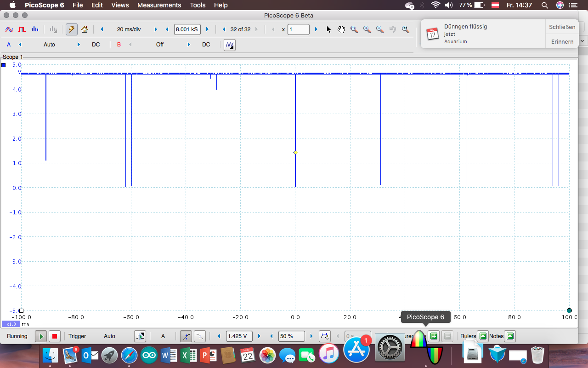Open Channel B options
Image resolution: width=588 pixels, height=368 pixels.
(119, 45)
